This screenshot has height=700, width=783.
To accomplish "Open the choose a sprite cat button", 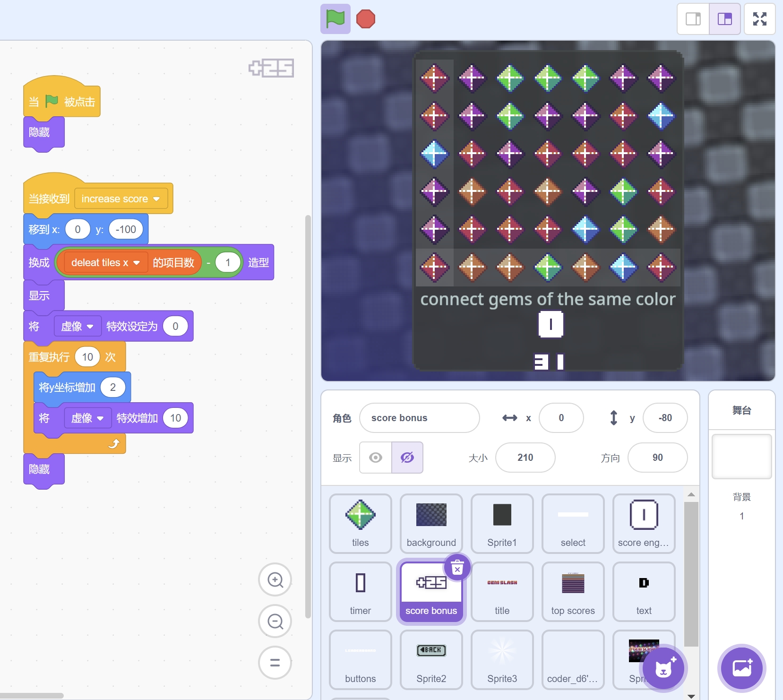I will 663,668.
